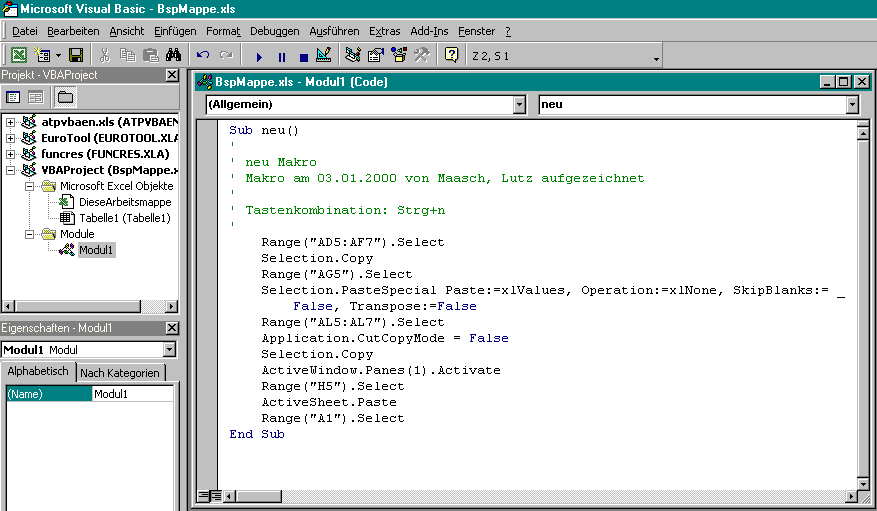Screen dimensions: 877x511
Task: Open the (Allgemein) object dropdown
Action: pos(520,105)
